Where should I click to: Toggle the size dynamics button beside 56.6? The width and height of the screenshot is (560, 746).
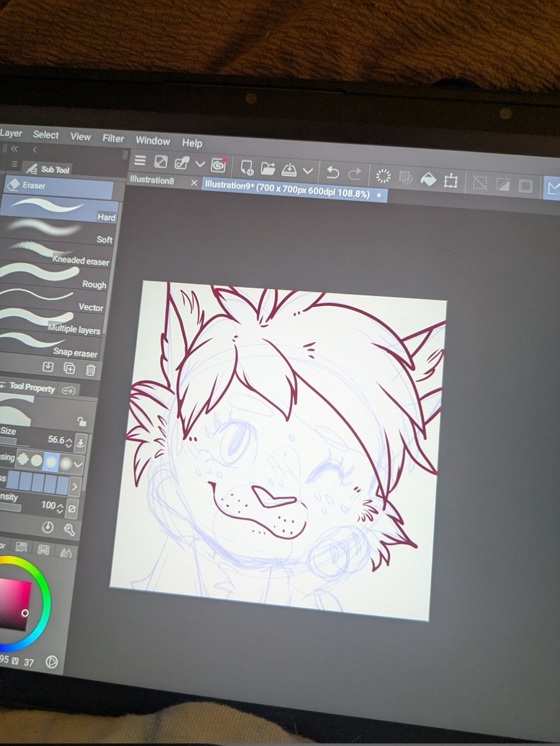tap(81, 443)
